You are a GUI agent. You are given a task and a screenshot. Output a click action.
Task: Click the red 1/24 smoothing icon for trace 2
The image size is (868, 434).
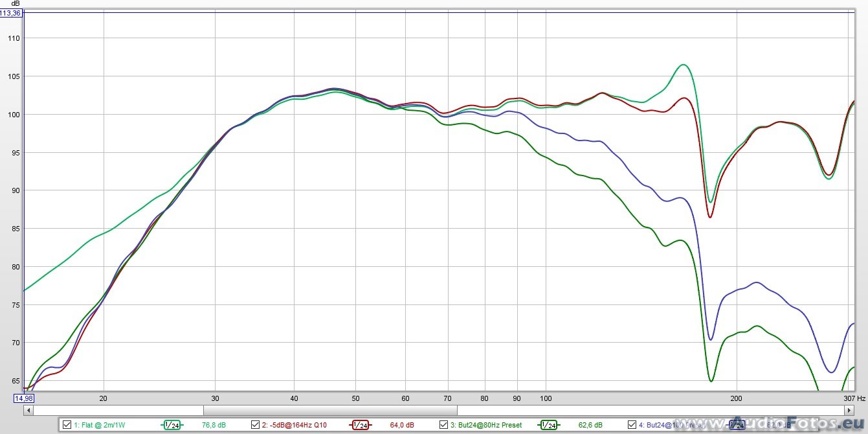(360, 425)
